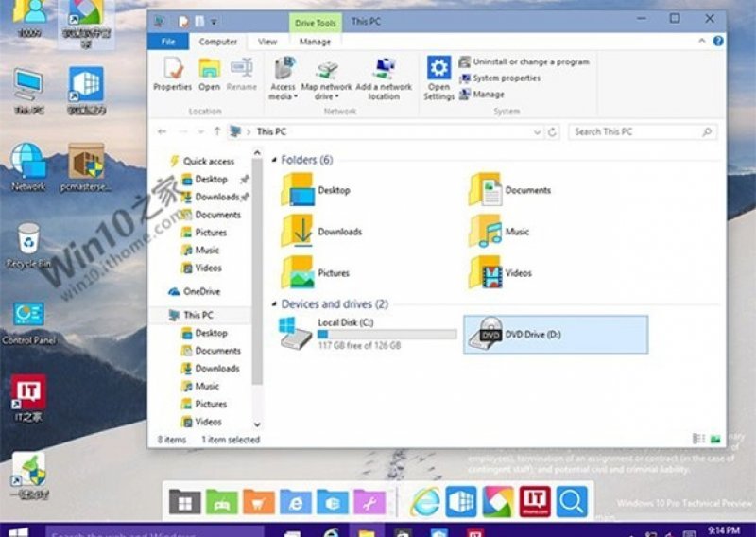Select the Videos folder in content pane
The height and width of the screenshot is (537, 756).
500,272
